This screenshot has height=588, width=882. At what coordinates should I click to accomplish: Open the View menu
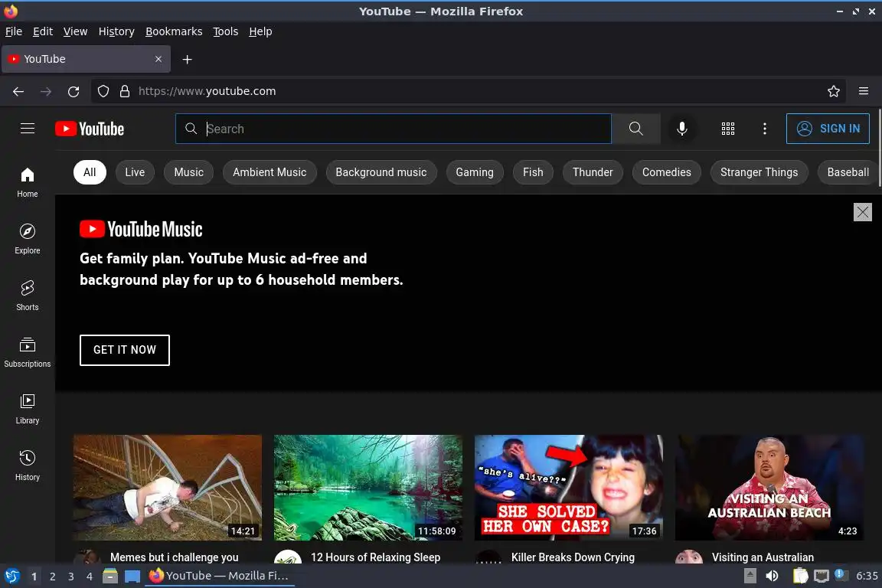tap(75, 31)
